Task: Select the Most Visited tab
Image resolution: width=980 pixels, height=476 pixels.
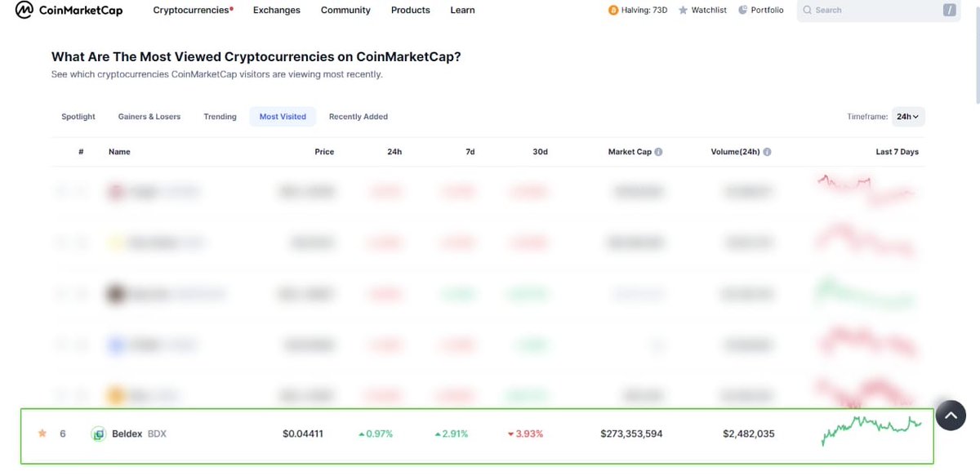Action: point(283,117)
